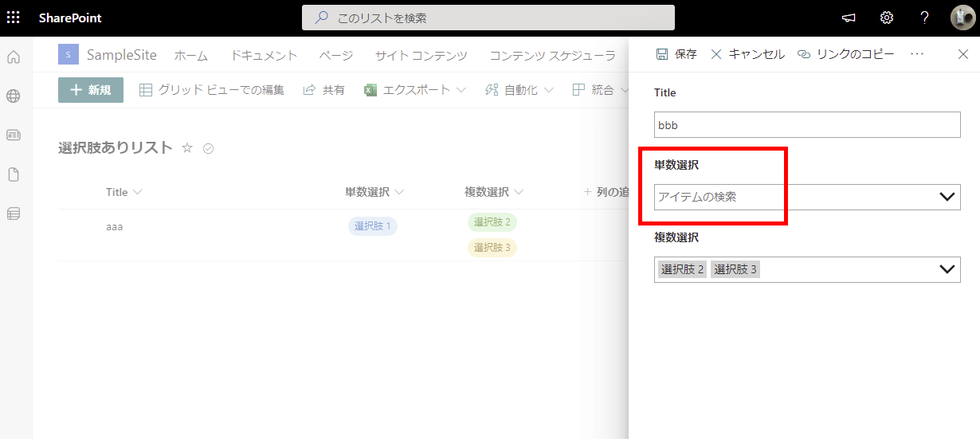Open the settings gear icon
Image resolution: width=980 pixels, height=439 pixels.
[887, 18]
